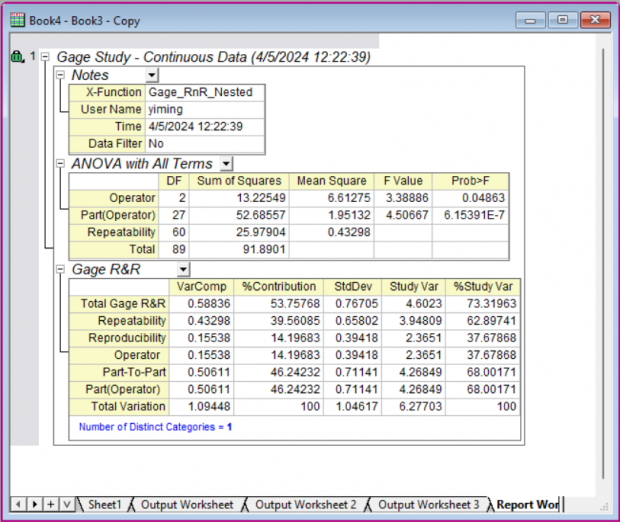Minimize the Book4 window
620x522 pixels.
[531, 20]
